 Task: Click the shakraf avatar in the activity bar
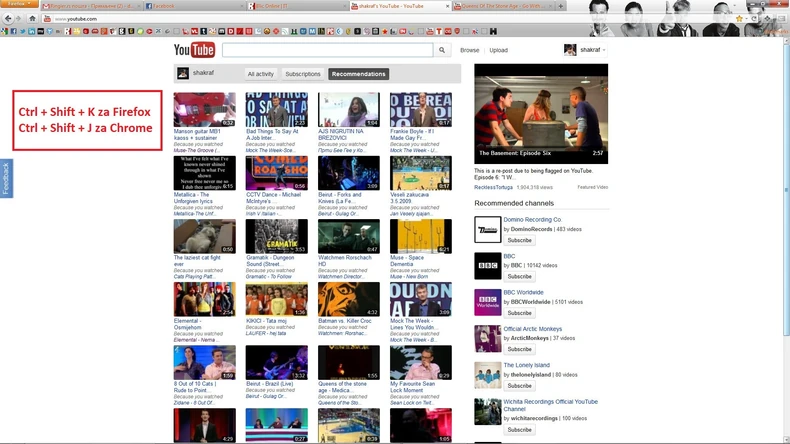click(183, 73)
